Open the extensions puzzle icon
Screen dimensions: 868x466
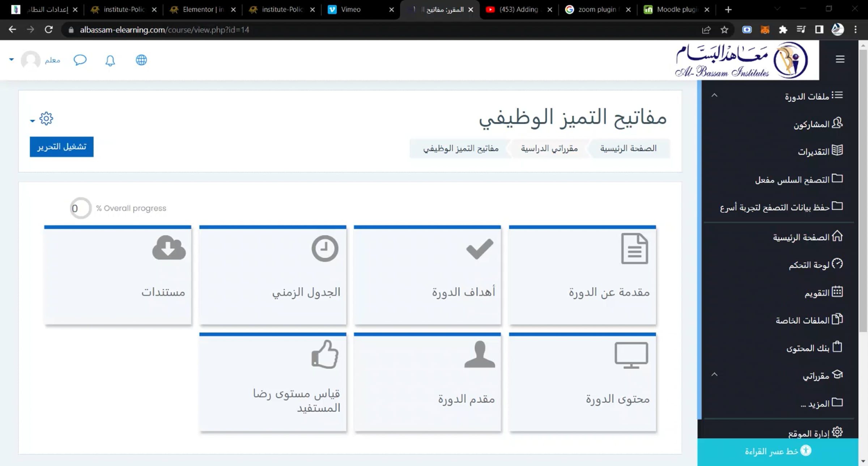pos(783,30)
